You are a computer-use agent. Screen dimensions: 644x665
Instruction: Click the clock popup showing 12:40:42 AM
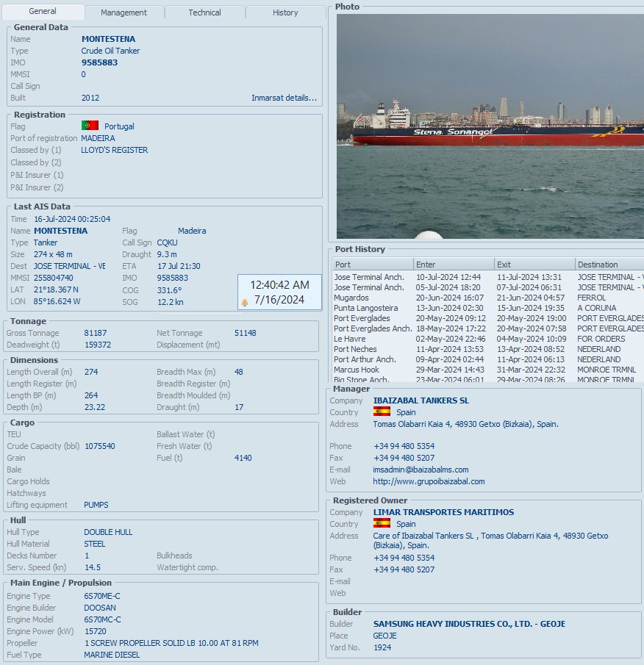point(279,292)
